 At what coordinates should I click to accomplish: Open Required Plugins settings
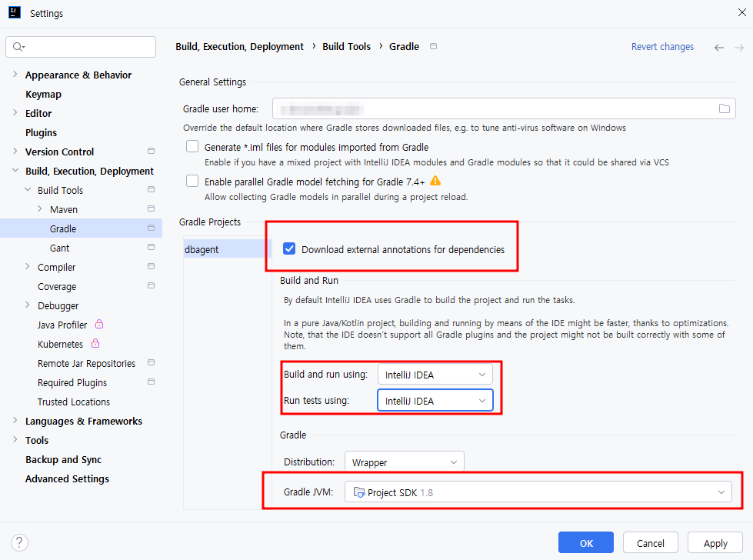72,383
